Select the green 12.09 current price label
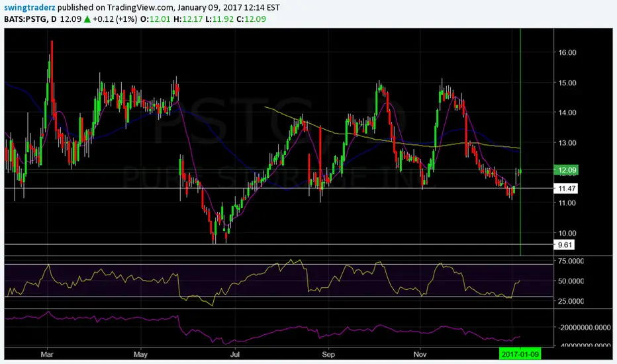Screen dimensions: 617x364 click(567, 170)
